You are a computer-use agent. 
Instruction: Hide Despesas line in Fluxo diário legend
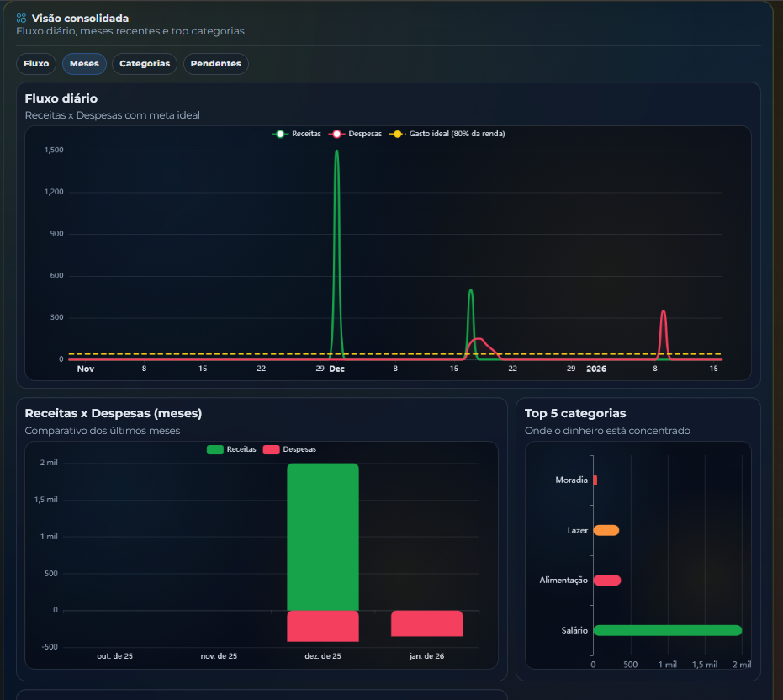[357, 134]
